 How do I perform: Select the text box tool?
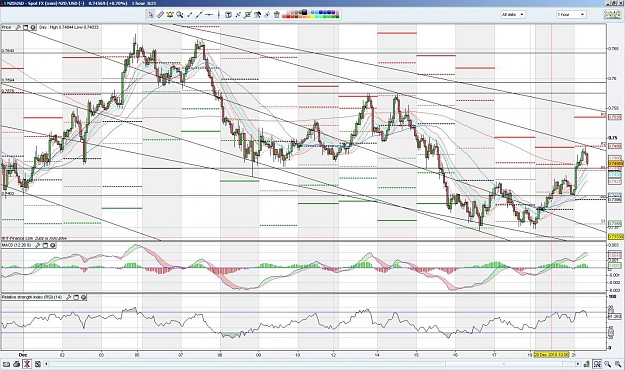[x=228, y=15]
